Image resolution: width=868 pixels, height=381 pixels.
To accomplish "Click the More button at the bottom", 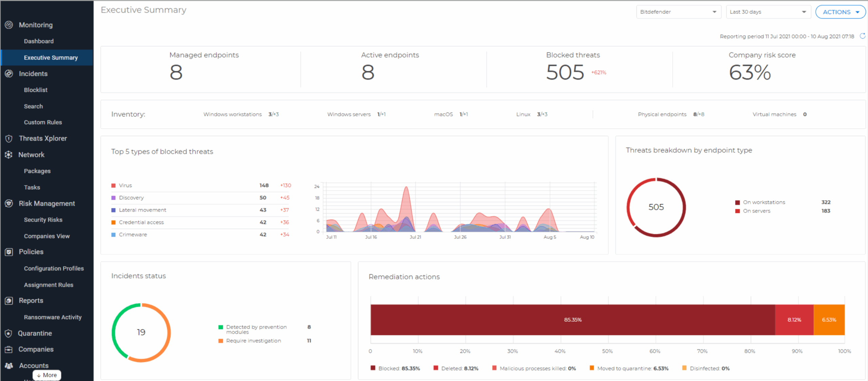I will 46,375.
